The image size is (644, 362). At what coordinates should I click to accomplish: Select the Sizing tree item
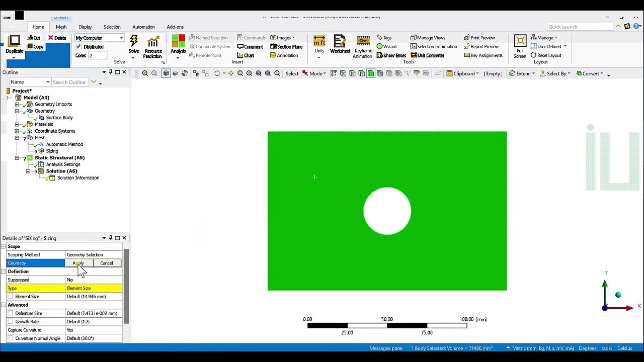52,151
